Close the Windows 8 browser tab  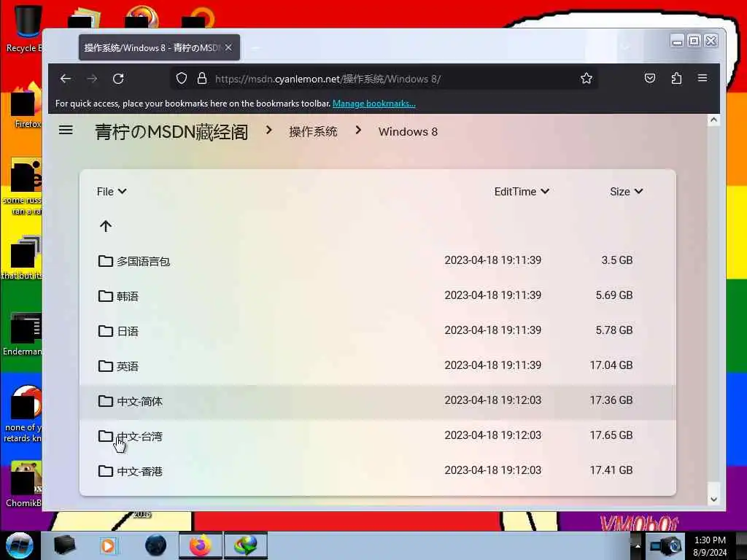(228, 47)
